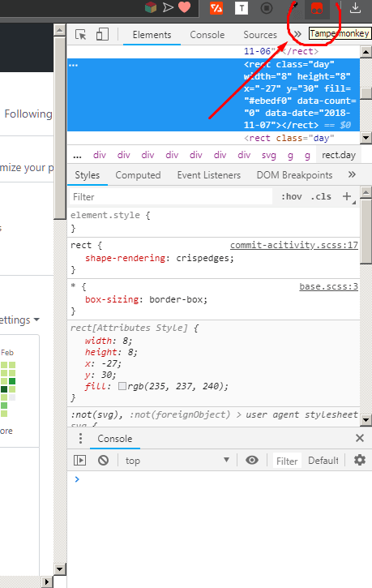Open the Sources tab
Image resolution: width=372 pixels, height=588 pixels.
tap(260, 35)
